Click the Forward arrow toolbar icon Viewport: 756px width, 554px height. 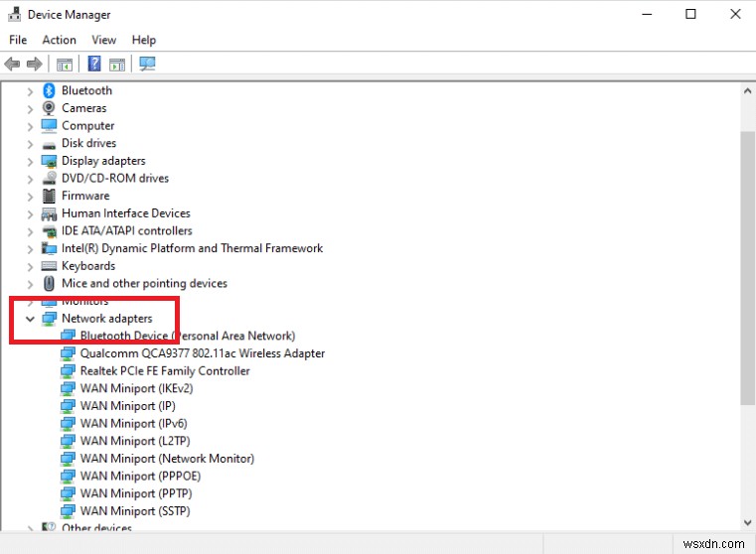click(x=34, y=64)
